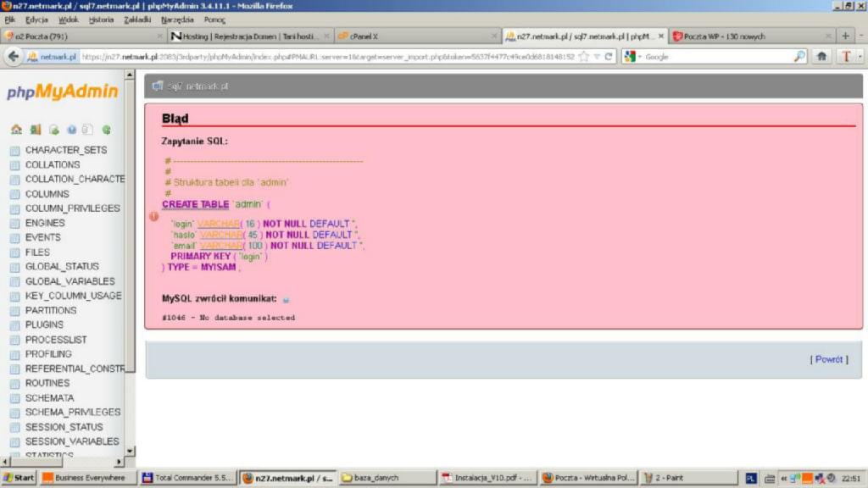The height and width of the screenshot is (488, 868).
Task: Open the GLOBAL_VARIABLES table
Action: click(x=70, y=281)
